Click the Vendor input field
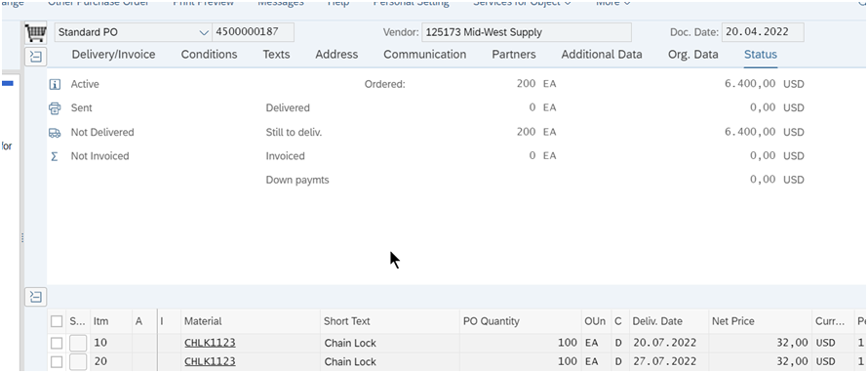868x373 pixels. point(526,32)
